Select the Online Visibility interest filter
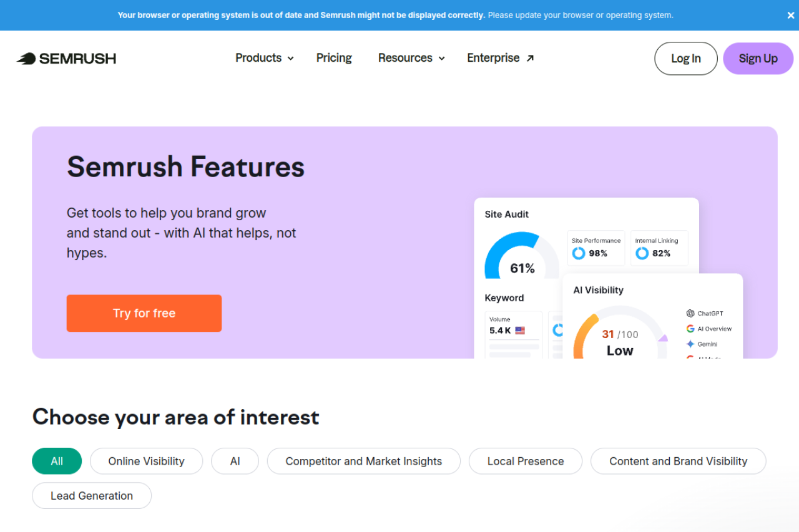Screen dimensions: 799x532 146,461
